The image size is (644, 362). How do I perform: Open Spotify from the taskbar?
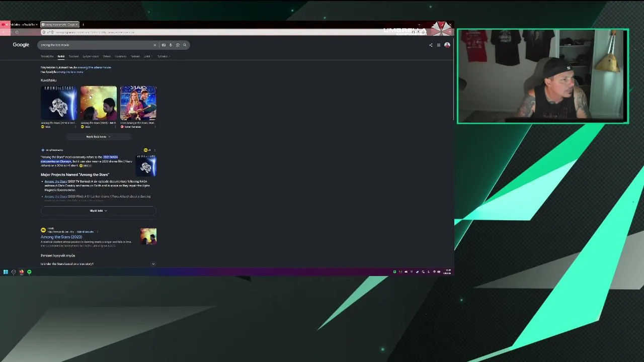29,272
